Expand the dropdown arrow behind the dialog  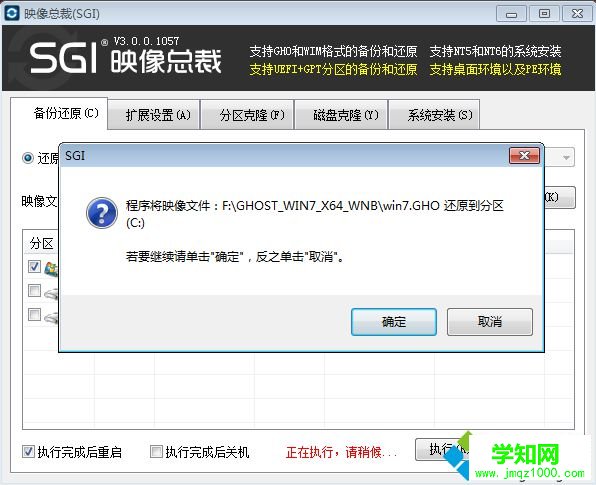click(566, 157)
